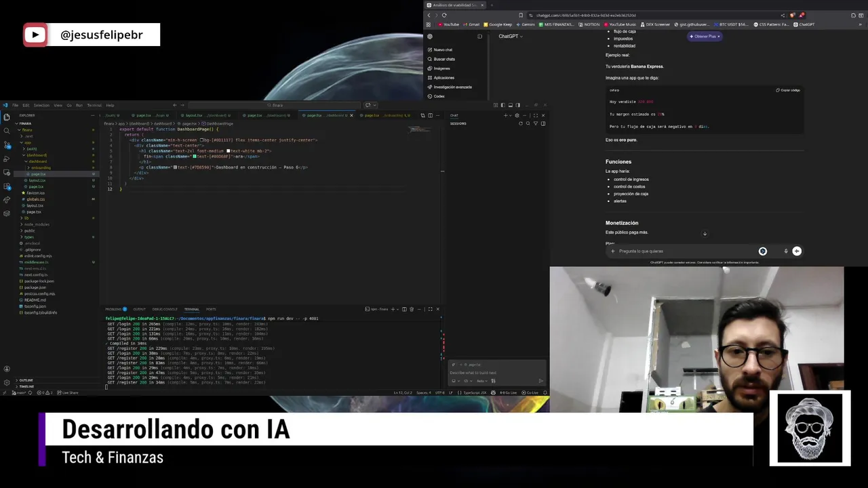Click the VS Code chat prompt input
This screenshot has height=488, width=868.
coord(497,373)
